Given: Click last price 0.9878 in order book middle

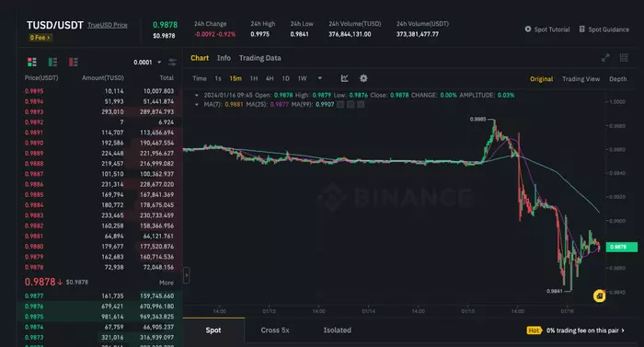Looking at the screenshot, I should [x=40, y=282].
